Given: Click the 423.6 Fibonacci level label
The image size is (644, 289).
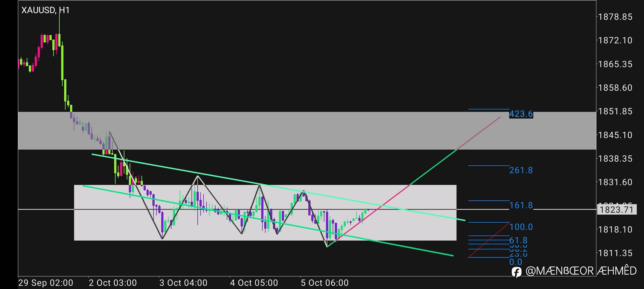Looking at the screenshot, I should tap(521, 114).
